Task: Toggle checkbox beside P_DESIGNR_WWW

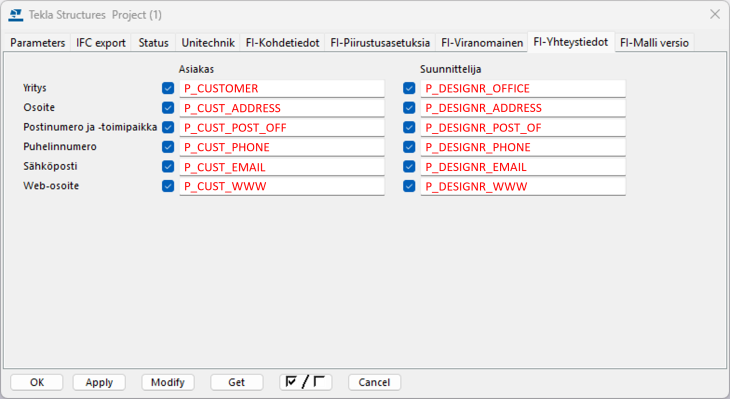Action: click(409, 186)
